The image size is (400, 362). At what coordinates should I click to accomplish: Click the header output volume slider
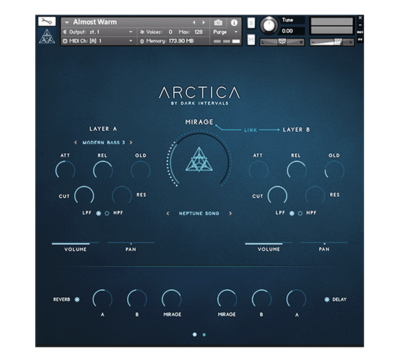click(x=331, y=42)
